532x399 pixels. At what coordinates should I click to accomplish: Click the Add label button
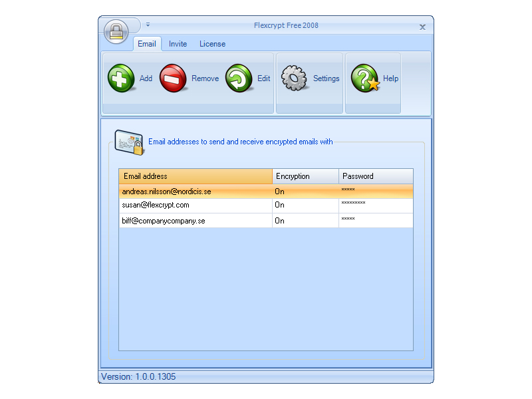pos(146,78)
